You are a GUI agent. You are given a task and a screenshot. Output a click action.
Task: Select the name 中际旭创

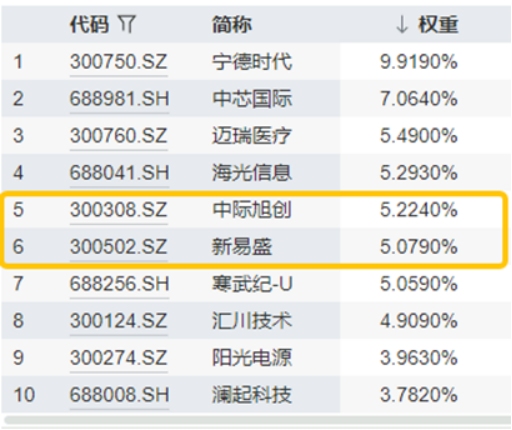coord(252,210)
